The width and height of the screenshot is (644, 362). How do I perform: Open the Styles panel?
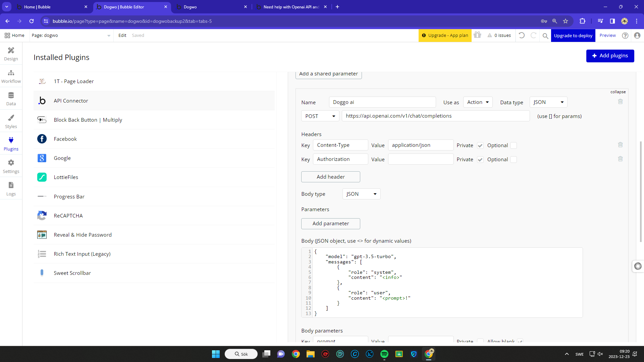pos(11,121)
